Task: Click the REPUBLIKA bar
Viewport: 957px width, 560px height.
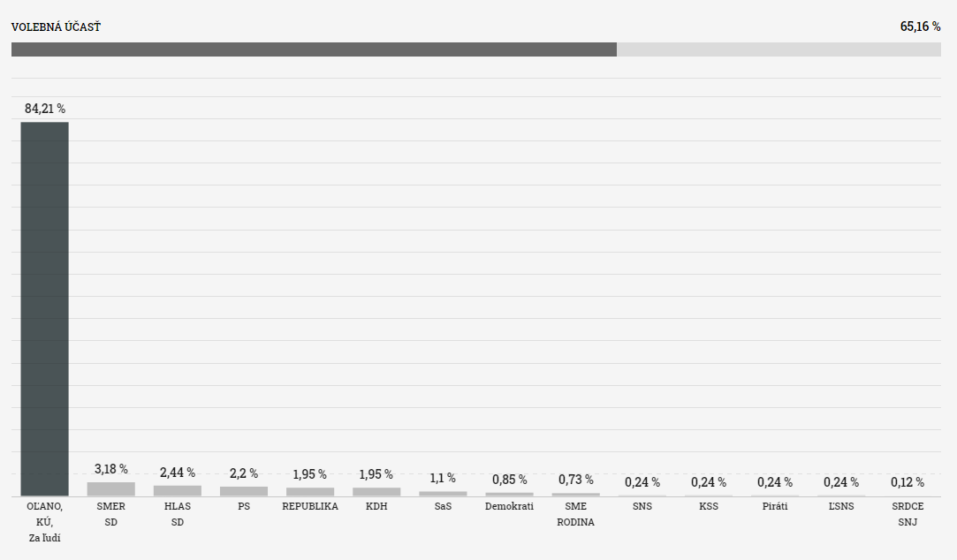Action: [x=310, y=492]
